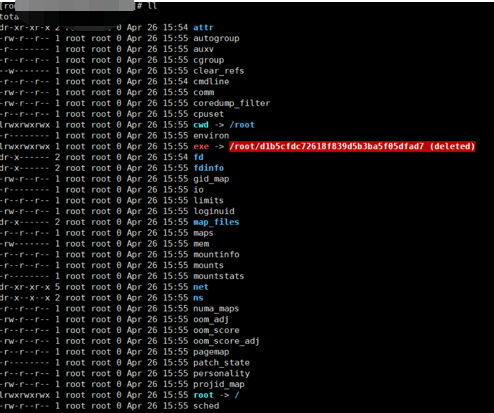494x413 pixels.
Task: Click the 'clear_refs' filename
Action: tap(219, 71)
